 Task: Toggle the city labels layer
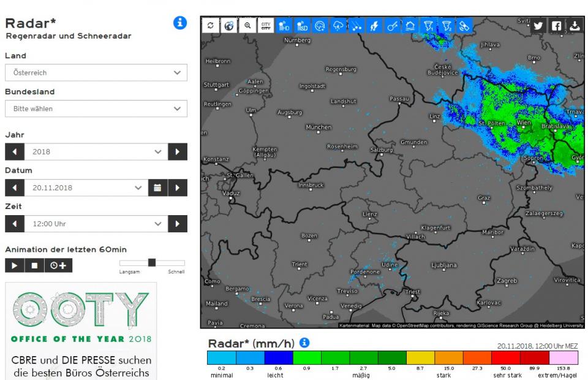coord(265,26)
